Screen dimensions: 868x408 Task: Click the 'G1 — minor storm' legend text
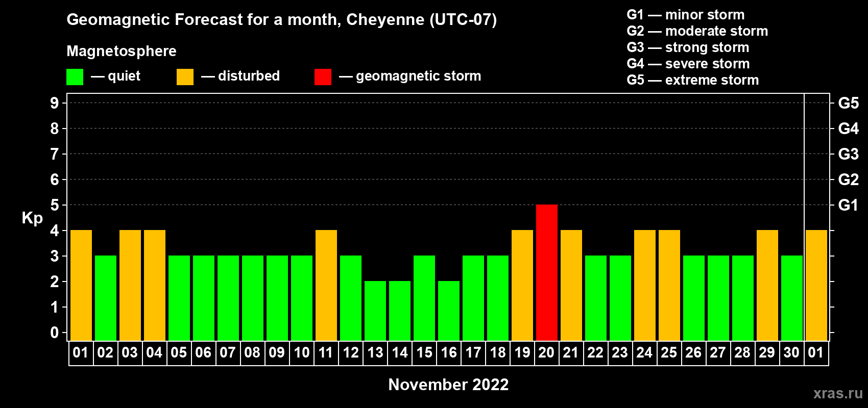tap(686, 15)
